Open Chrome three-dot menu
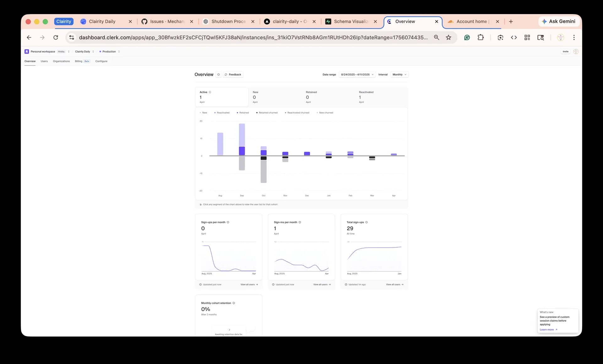 574,37
